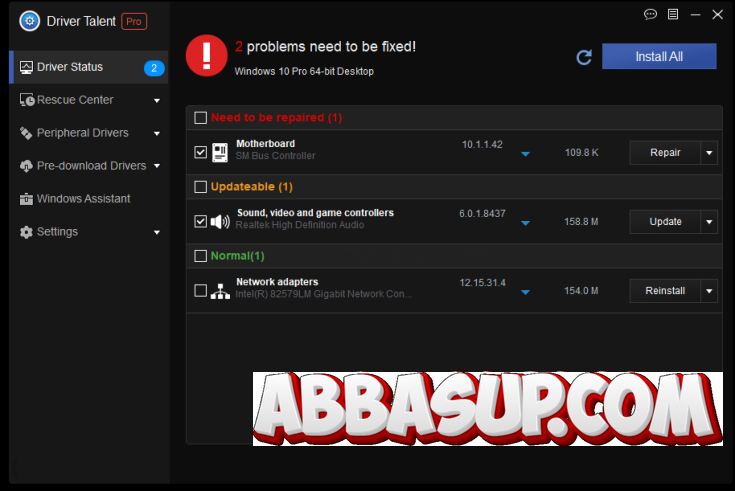Click the red exclamation warning icon
The image size is (735, 491).
[207, 55]
